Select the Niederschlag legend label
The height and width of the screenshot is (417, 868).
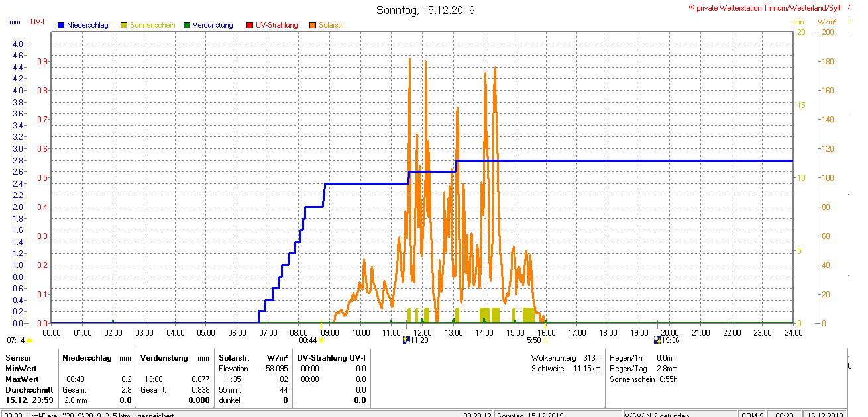(x=87, y=25)
